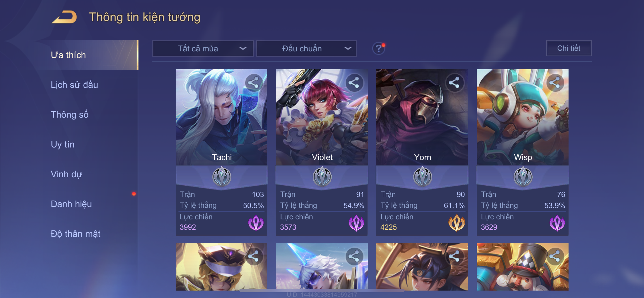
Task: Open the question mark help icon
Action: point(379,48)
